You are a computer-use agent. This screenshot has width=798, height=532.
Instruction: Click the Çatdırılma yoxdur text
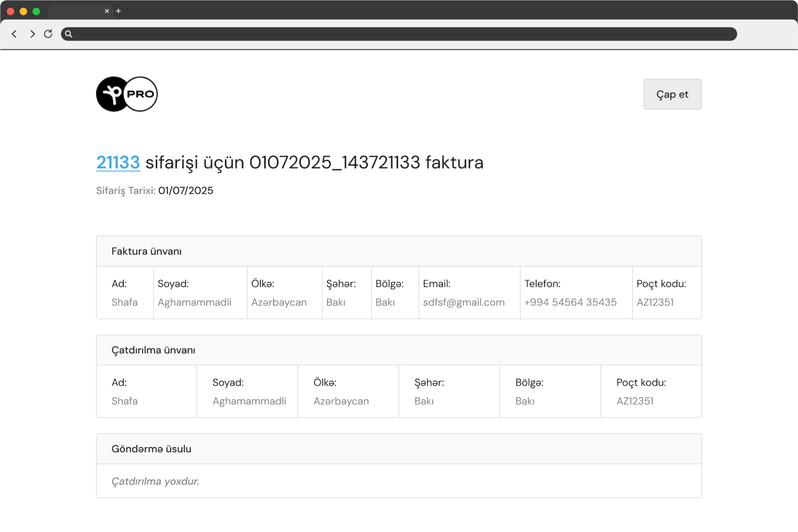155,481
